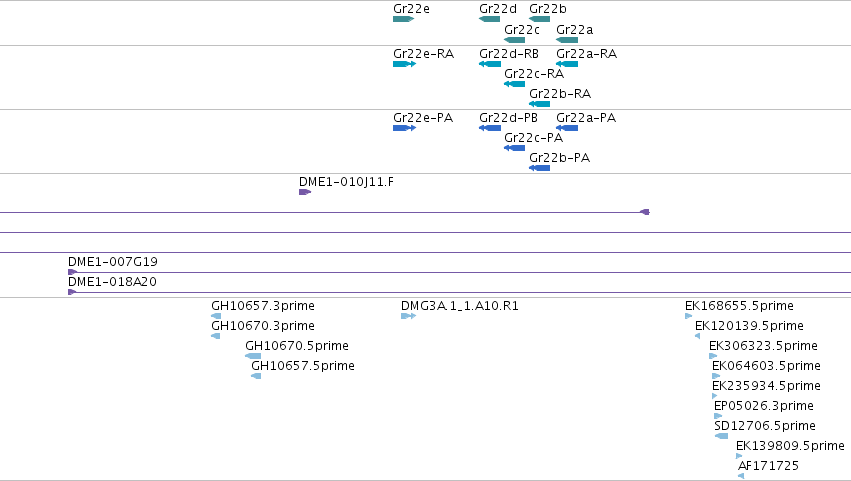Click the DME1-018A20 clone start glyph
Image resolution: width=851 pixels, height=481 pixels.
pos(72,292)
